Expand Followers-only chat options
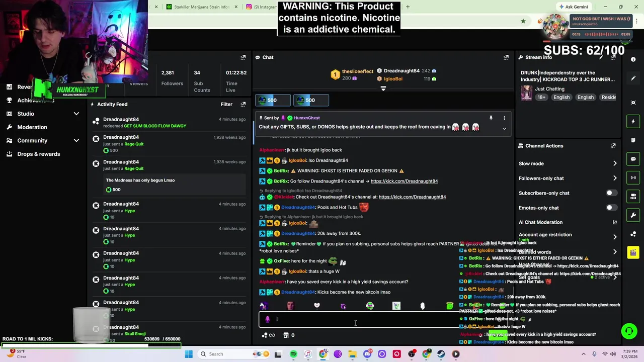This screenshot has width=644, height=362. coord(614,178)
